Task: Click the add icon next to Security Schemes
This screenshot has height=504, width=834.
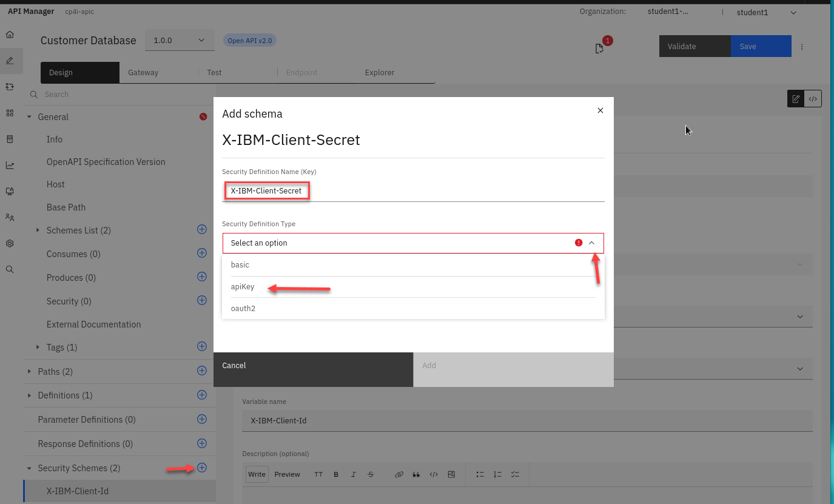Action: click(202, 468)
